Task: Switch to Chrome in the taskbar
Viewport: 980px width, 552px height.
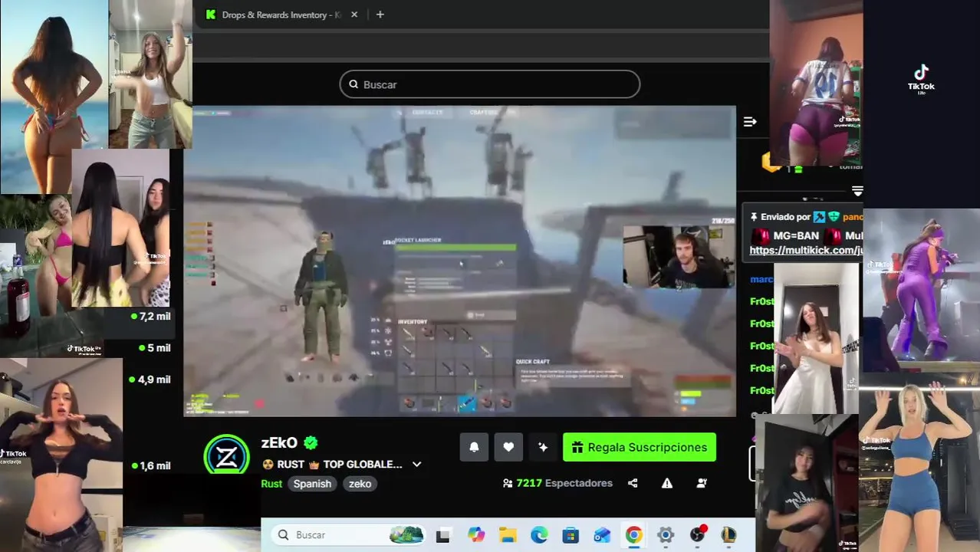Action: click(633, 535)
